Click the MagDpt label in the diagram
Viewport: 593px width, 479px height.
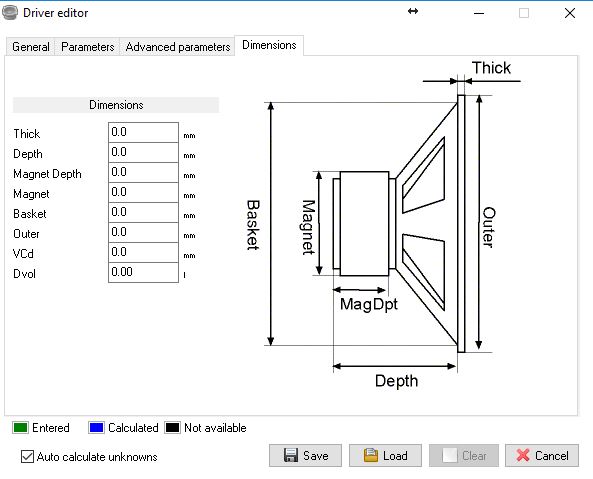(x=368, y=304)
